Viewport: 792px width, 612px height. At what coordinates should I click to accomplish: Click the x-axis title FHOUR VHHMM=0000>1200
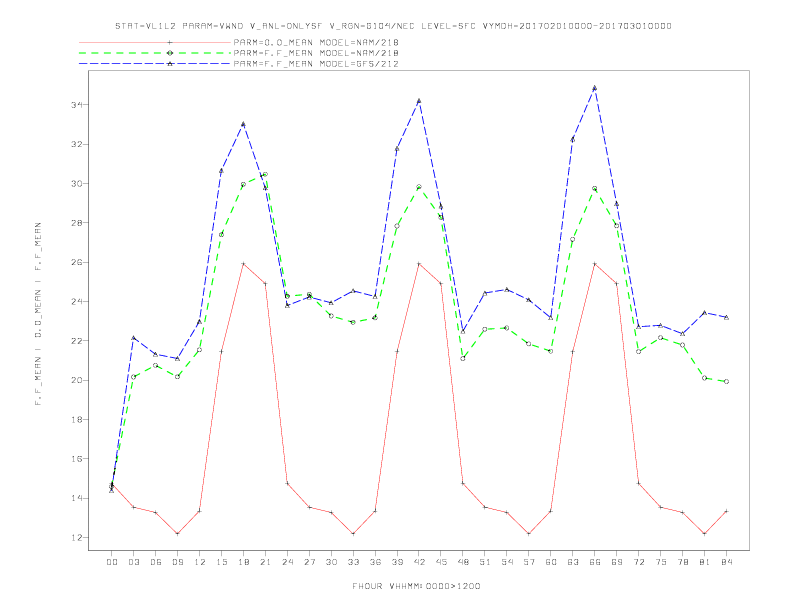tap(416, 586)
